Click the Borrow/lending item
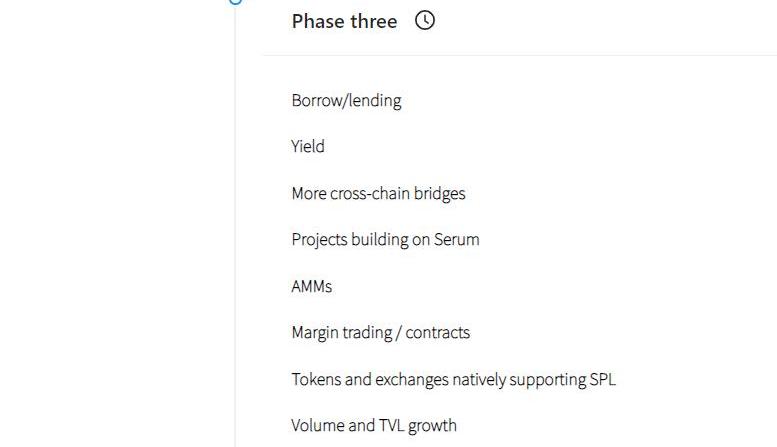Image resolution: width=777 pixels, height=447 pixels. [x=346, y=101]
